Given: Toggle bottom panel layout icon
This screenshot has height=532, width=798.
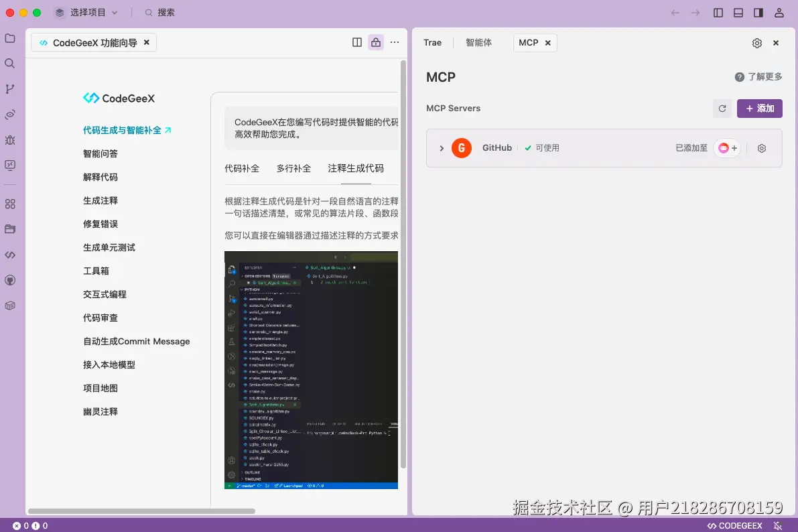Looking at the screenshot, I should [x=738, y=13].
